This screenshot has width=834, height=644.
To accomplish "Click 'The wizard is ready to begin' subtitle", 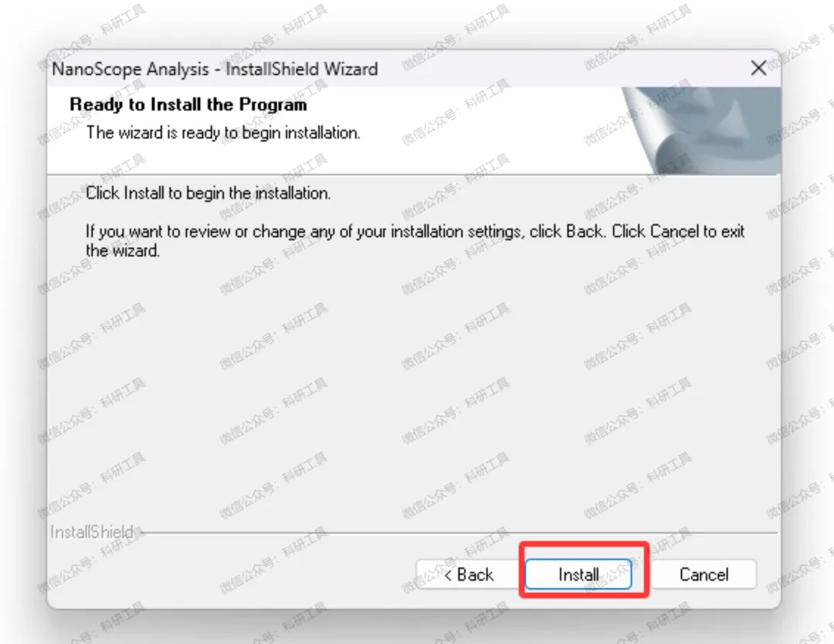I will click(223, 133).
